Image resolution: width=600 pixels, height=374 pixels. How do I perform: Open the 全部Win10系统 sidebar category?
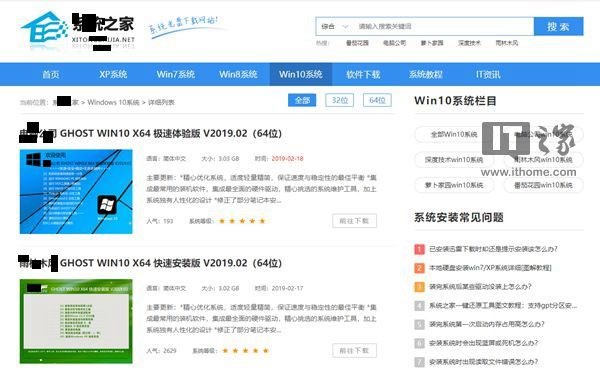pyautogui.click(x=453, y=134)
